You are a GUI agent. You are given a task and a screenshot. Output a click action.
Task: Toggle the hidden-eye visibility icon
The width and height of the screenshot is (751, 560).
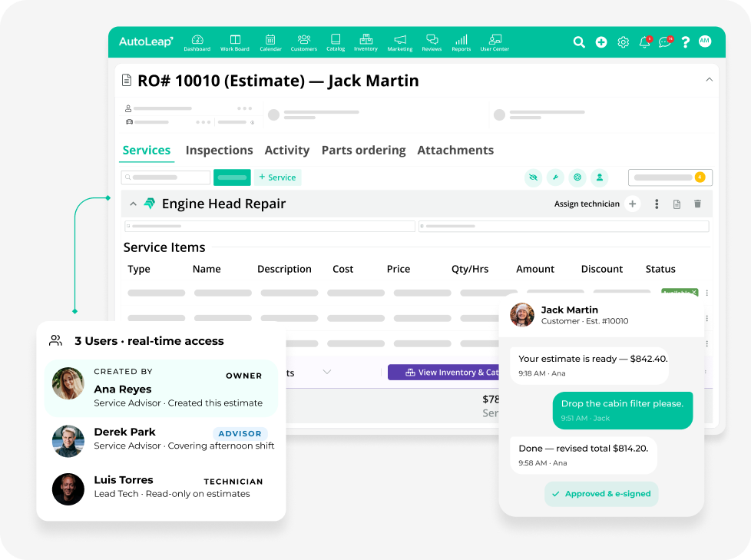tap(533, 177)
